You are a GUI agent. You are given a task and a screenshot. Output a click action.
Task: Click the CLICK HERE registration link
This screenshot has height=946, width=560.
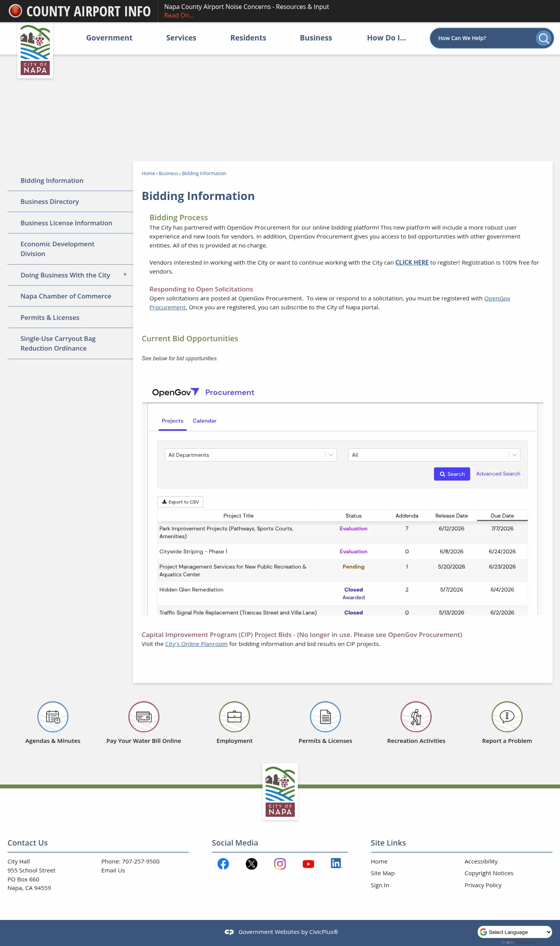tap(412, 262)
